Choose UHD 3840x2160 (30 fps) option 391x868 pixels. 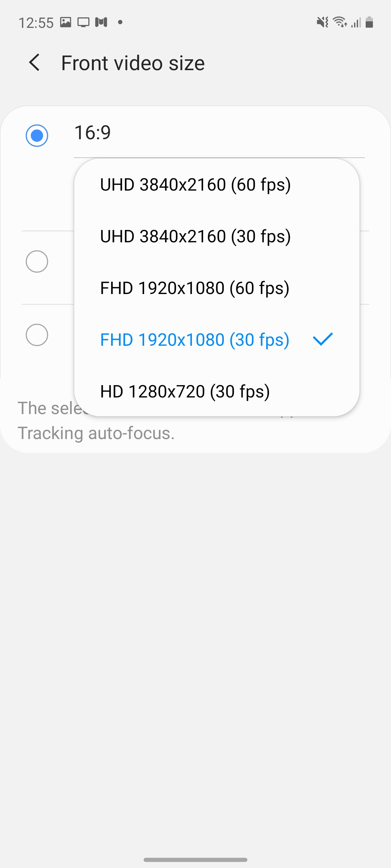click(x=195, y=237)
